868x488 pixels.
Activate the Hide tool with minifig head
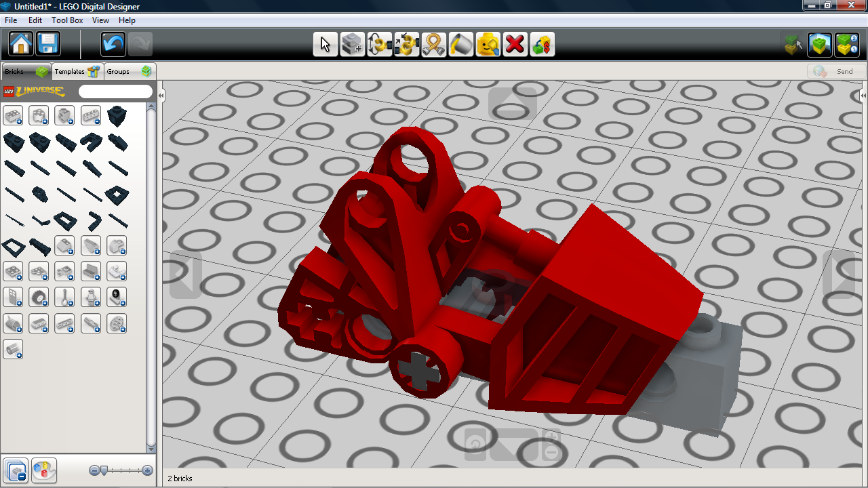coord(488,45)
